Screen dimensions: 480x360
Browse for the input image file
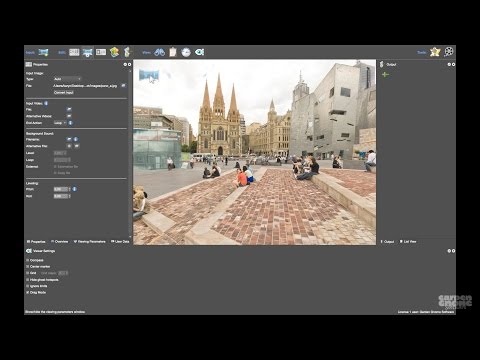click(x=123, y=86)
